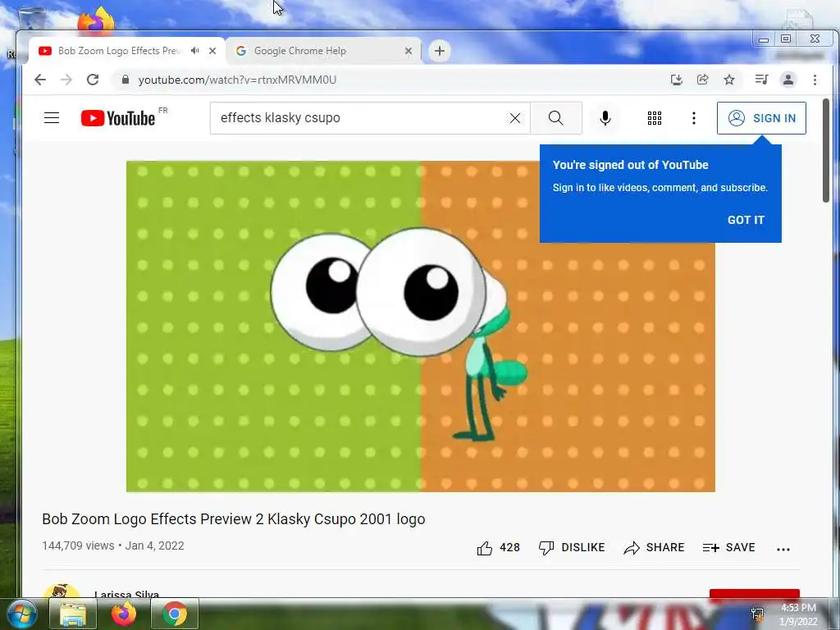This screenshot has width=840, height=630.
Task: Open a new tab with the plus button
Action: (440, 51)
